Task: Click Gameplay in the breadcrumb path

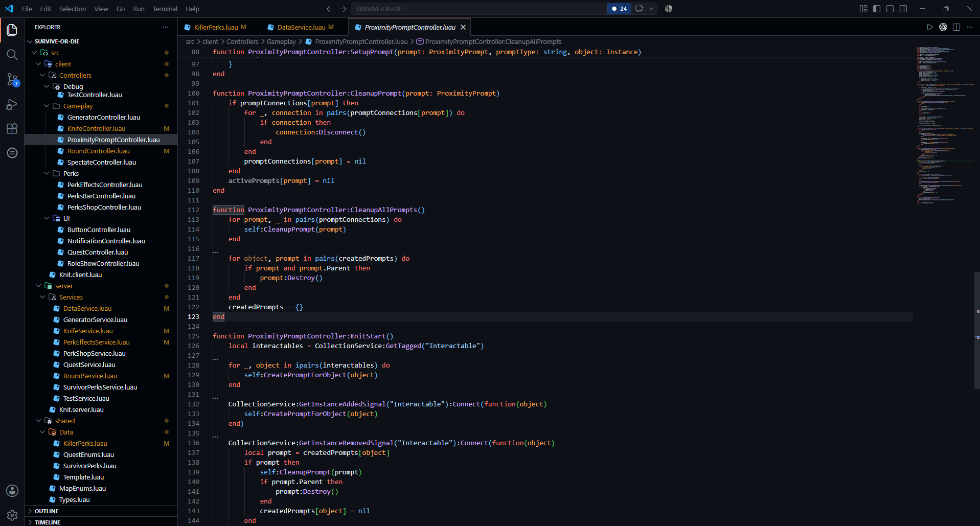Action: (x=281, y=41)
